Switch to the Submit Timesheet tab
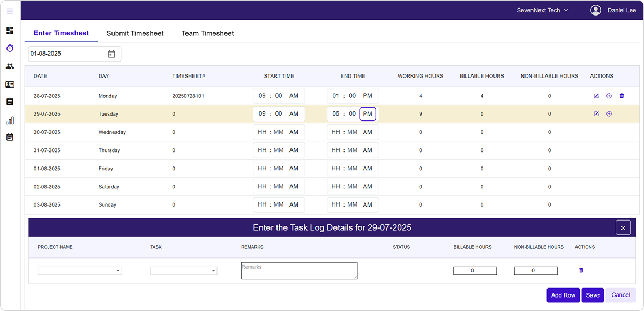Screen dimensions: 644x311 pyautogui.click(x=135, y=33)
